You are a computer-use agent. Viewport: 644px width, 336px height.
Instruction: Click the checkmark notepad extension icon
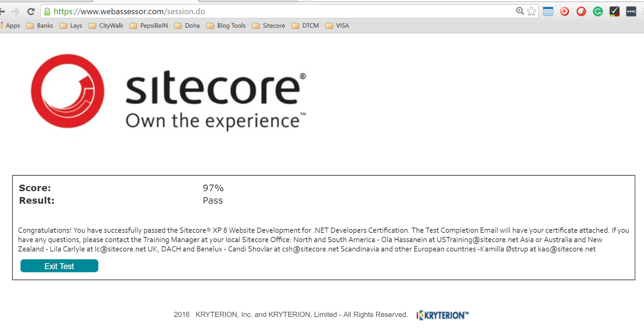[x=614, y=11]
